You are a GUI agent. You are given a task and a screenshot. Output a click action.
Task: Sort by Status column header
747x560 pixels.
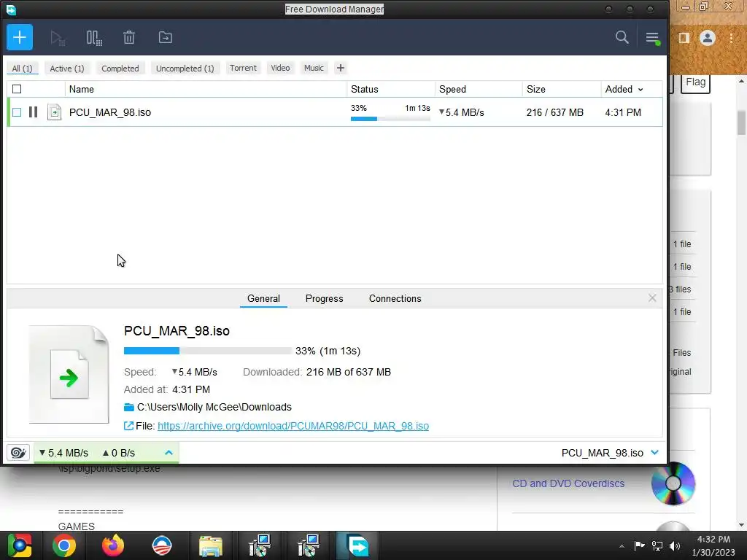pos(365,89)
